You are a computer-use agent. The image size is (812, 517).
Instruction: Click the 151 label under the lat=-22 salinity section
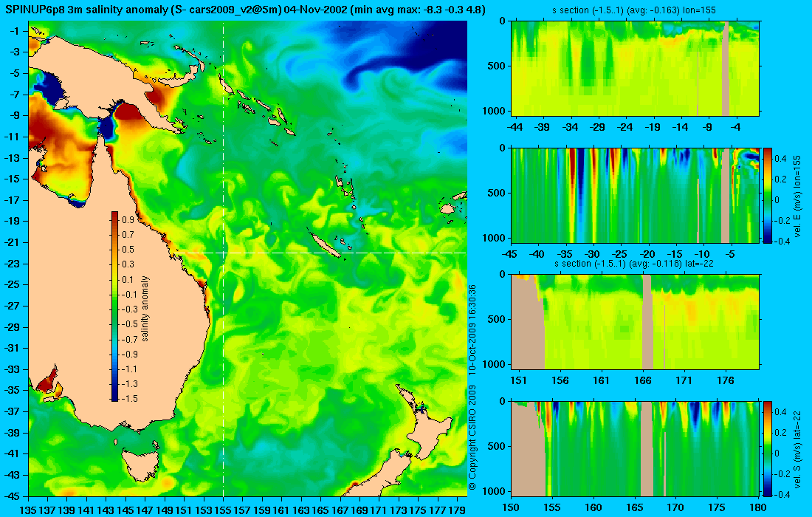coord(518,381)
